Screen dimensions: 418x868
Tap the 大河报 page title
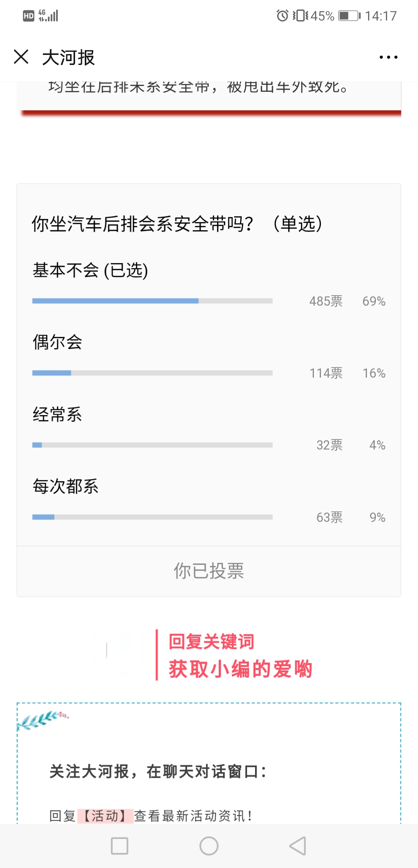point(69,58)
